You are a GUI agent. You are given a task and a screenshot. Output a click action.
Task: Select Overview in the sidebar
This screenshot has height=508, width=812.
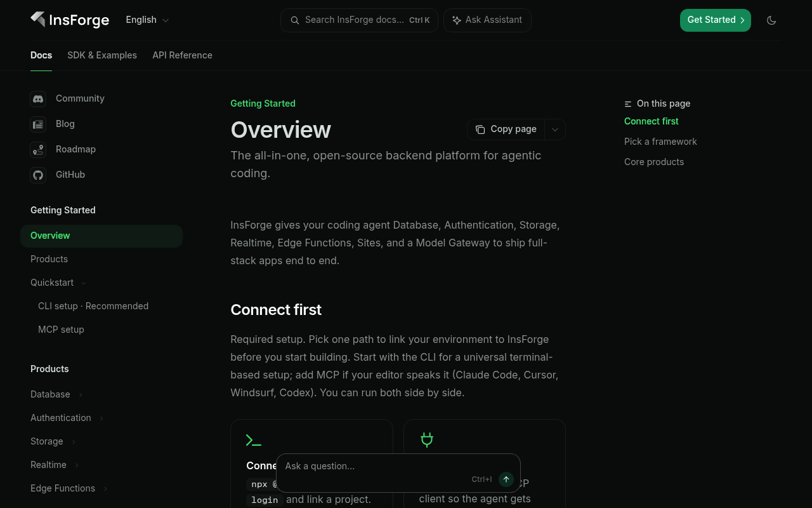pos(101,236)
